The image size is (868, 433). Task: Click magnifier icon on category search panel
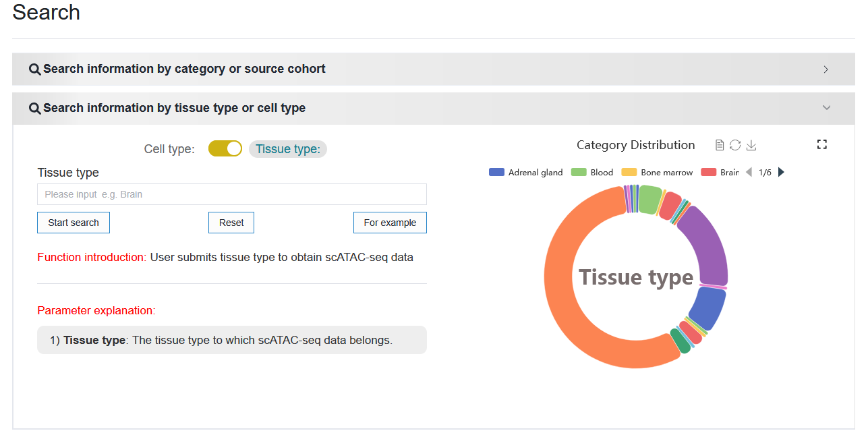(x=35, y=69)
